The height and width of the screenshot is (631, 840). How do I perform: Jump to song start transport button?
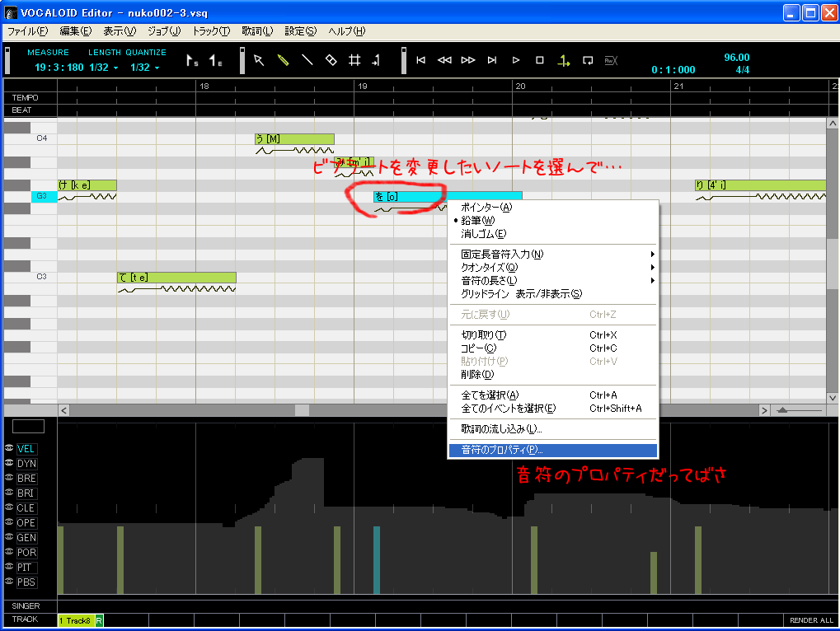[421, 60]
